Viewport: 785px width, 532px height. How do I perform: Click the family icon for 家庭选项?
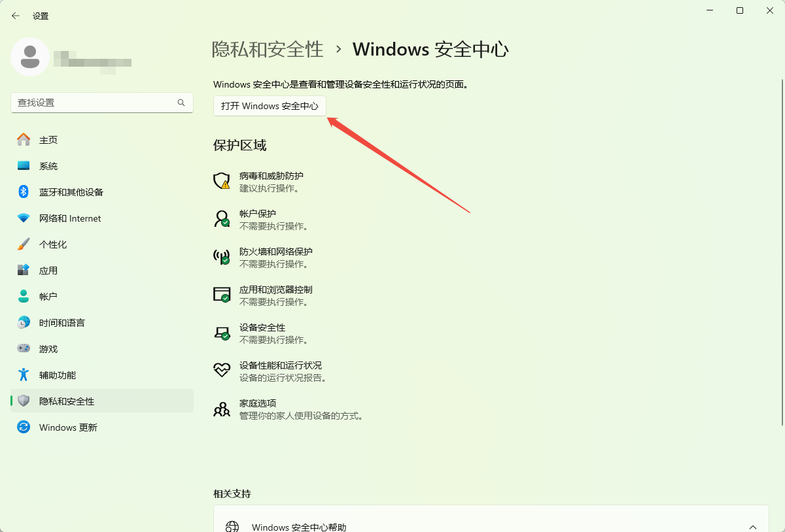(x=222, y=409)
